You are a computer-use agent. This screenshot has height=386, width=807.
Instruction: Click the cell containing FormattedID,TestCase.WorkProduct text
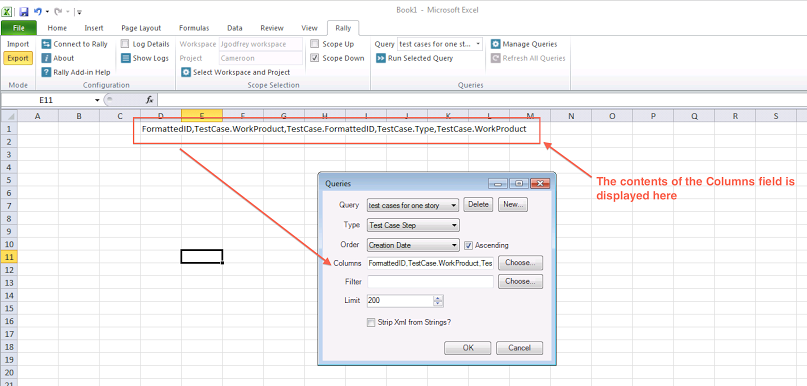point(334,129)
